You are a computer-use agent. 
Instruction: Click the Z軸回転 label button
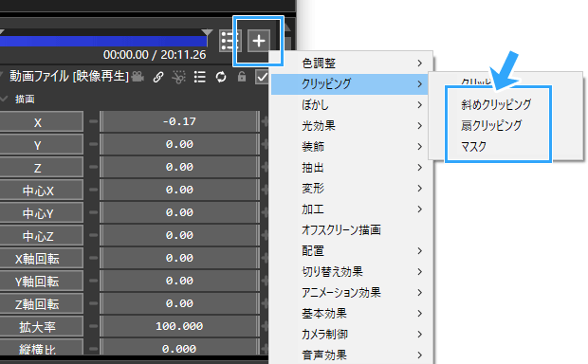[41, 303]
